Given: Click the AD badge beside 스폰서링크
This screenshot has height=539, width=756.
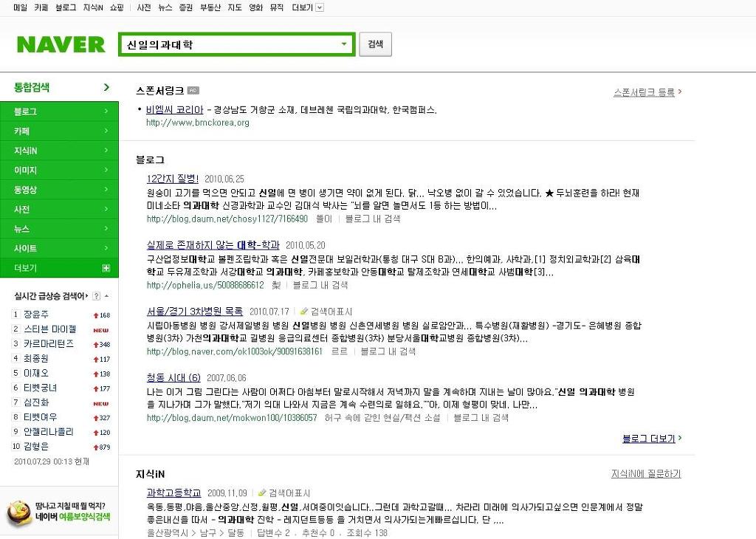Looking at the screenshot, I should [193, 90].
